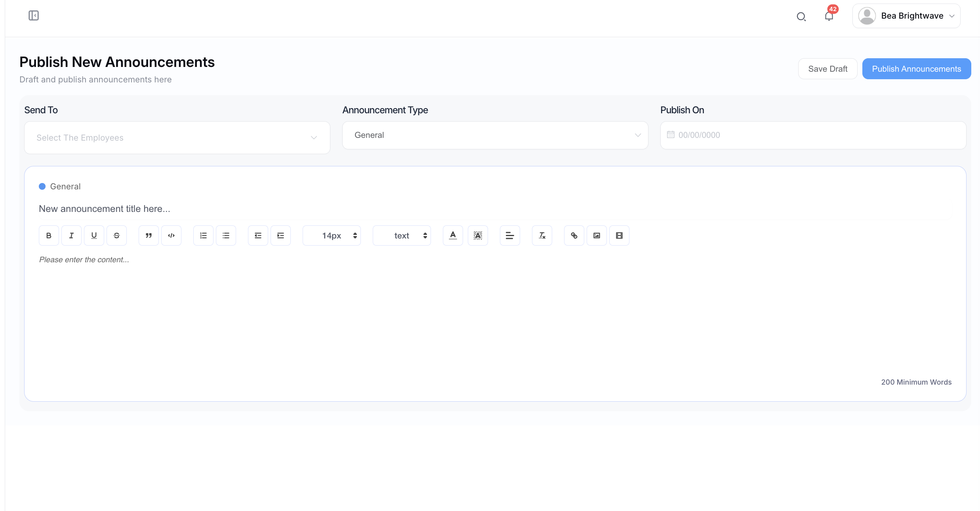Toggle italic formatting button
The height and width of the screenshot is (511, 980).
pos(71,236)
